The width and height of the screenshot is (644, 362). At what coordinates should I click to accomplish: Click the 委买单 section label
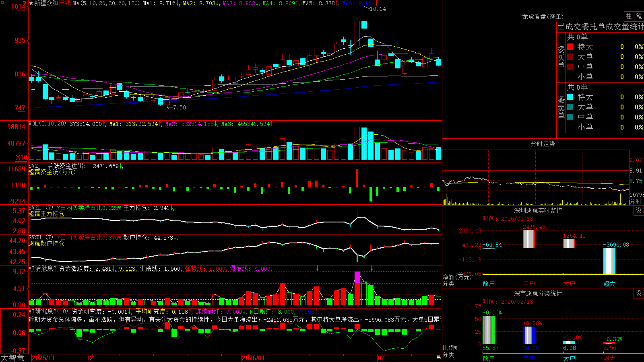click(x=561, y=57)
